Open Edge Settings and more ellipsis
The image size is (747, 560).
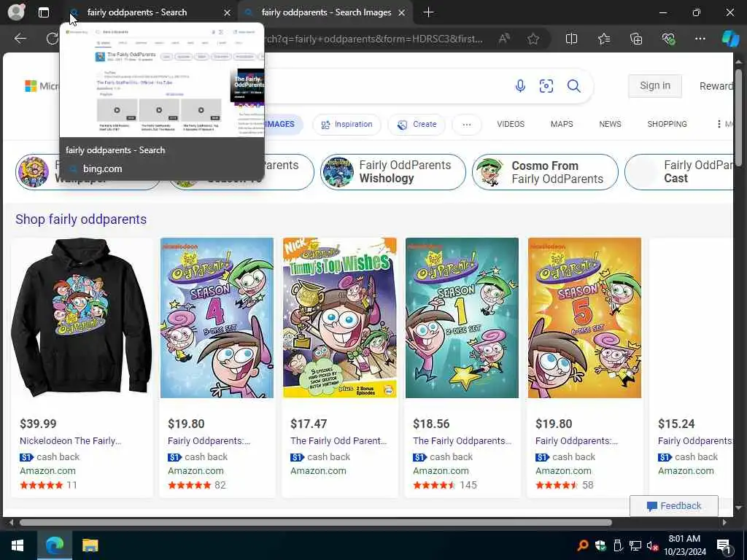(700, 39)
